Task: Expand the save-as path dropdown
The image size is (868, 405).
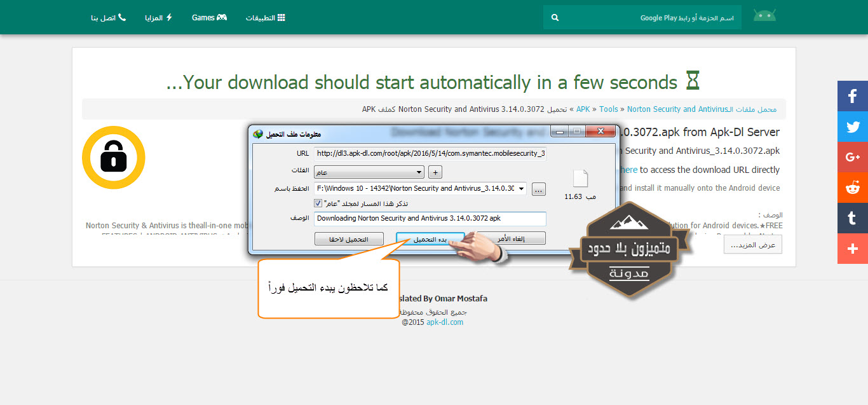Action: point(522,188)
